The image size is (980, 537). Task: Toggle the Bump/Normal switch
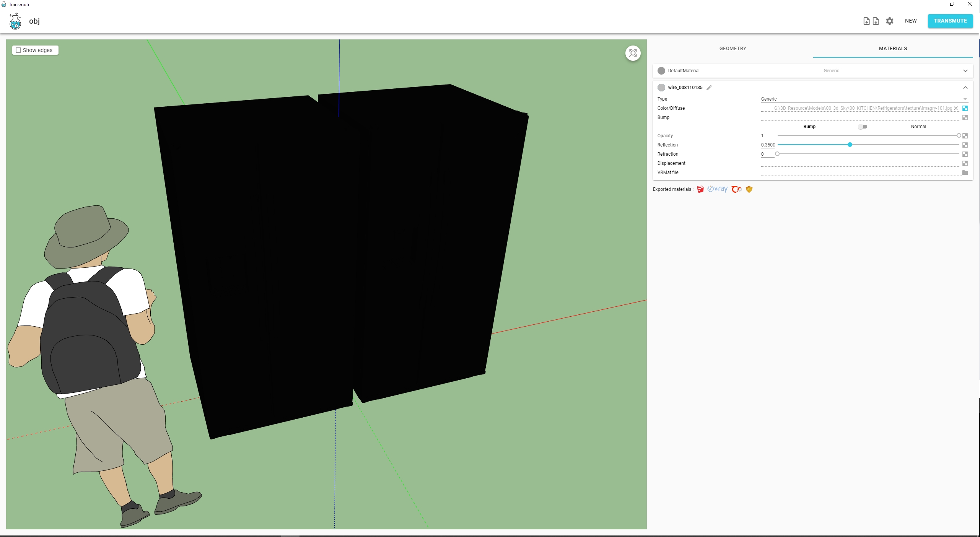point(863,127)
